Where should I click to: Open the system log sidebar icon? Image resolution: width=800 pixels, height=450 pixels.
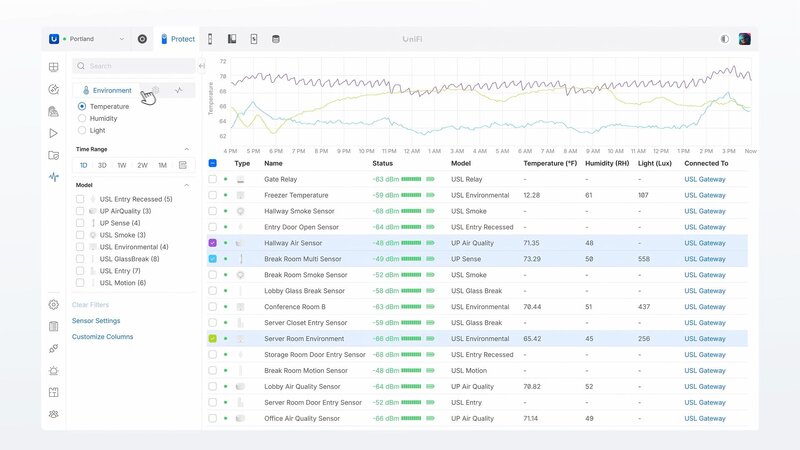point(54,327)
